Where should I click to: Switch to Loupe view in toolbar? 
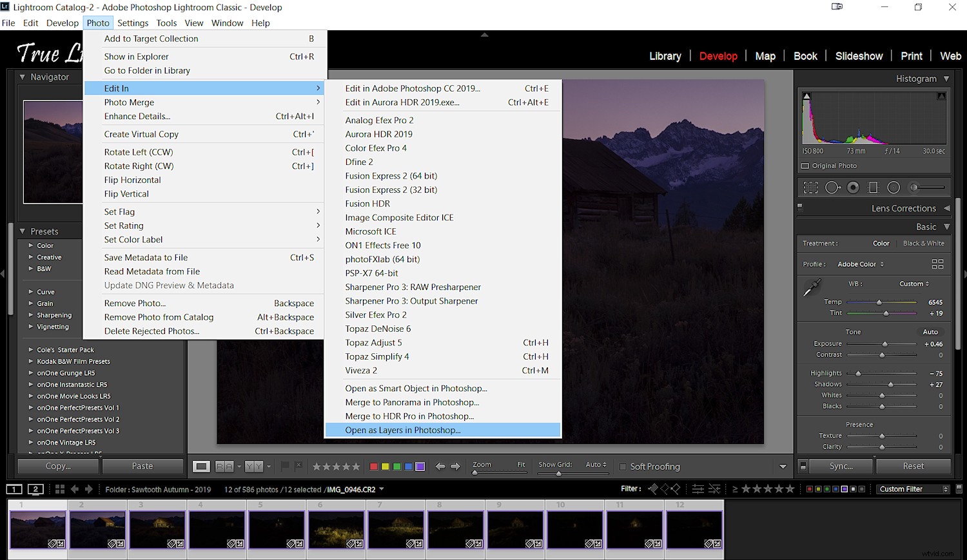click(201, 467)
